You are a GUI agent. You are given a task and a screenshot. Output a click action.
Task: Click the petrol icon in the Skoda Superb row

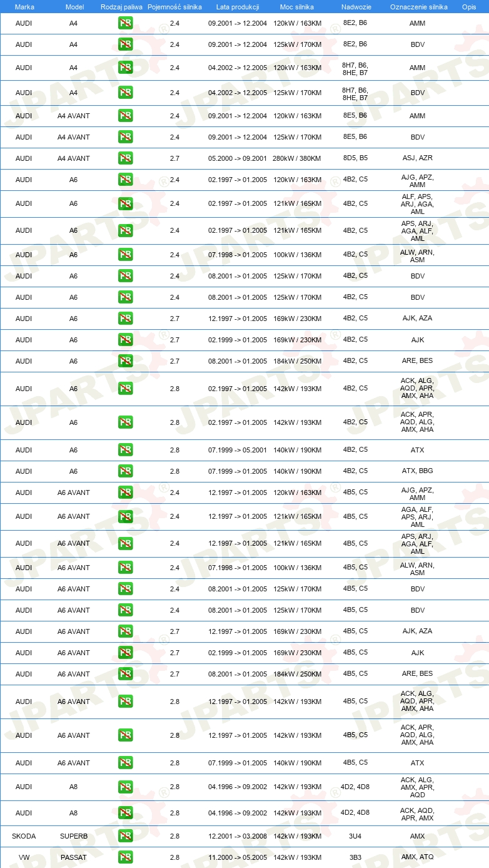(x=126, y=836)
